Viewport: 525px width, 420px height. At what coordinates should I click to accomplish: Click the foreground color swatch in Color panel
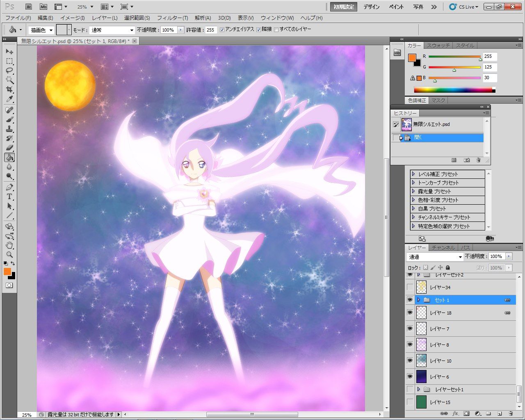[x=412, y=58]
